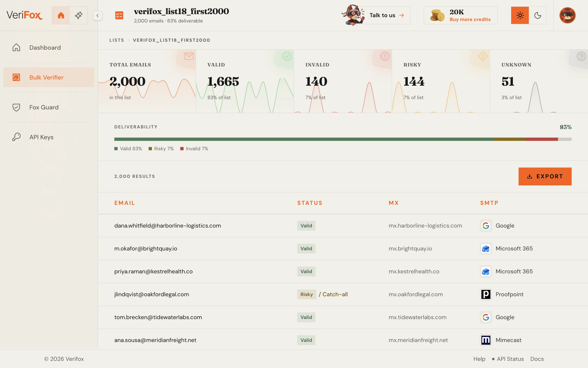Image resolution: width=588 pixels, height=368 pixels.
Task: Open Buy more credits link
Action: (470, 19)
